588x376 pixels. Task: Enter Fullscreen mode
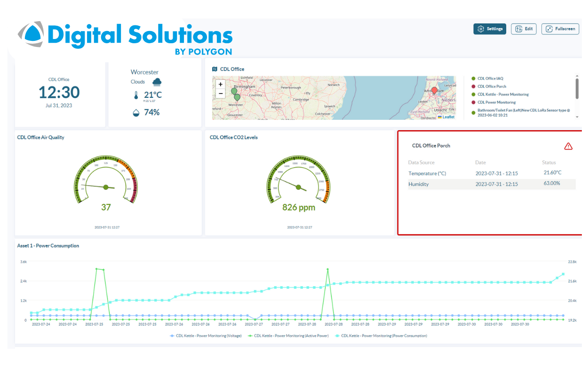click(560, 29)
